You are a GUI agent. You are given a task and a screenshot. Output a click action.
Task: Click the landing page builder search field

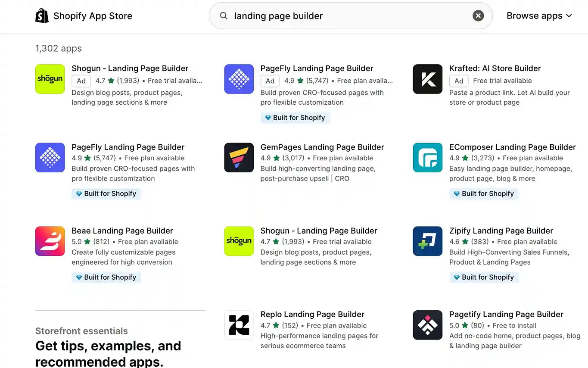(345, 16)
